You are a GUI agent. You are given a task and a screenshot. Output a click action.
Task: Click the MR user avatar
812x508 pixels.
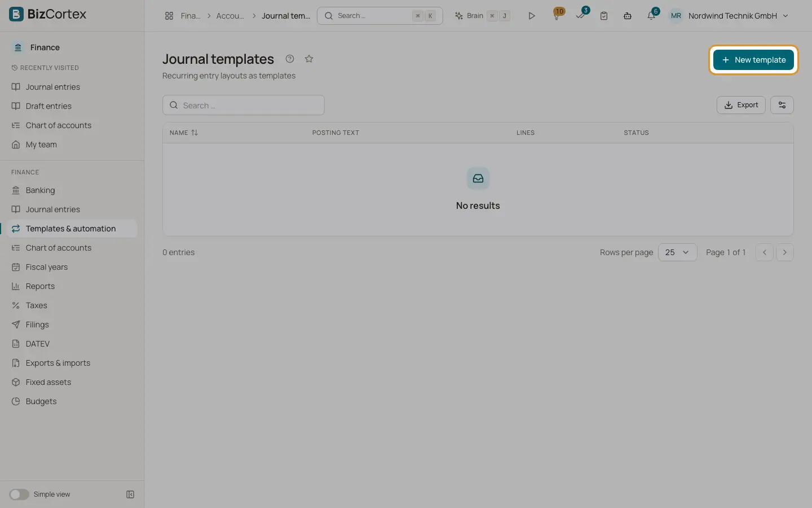point(676,16)
